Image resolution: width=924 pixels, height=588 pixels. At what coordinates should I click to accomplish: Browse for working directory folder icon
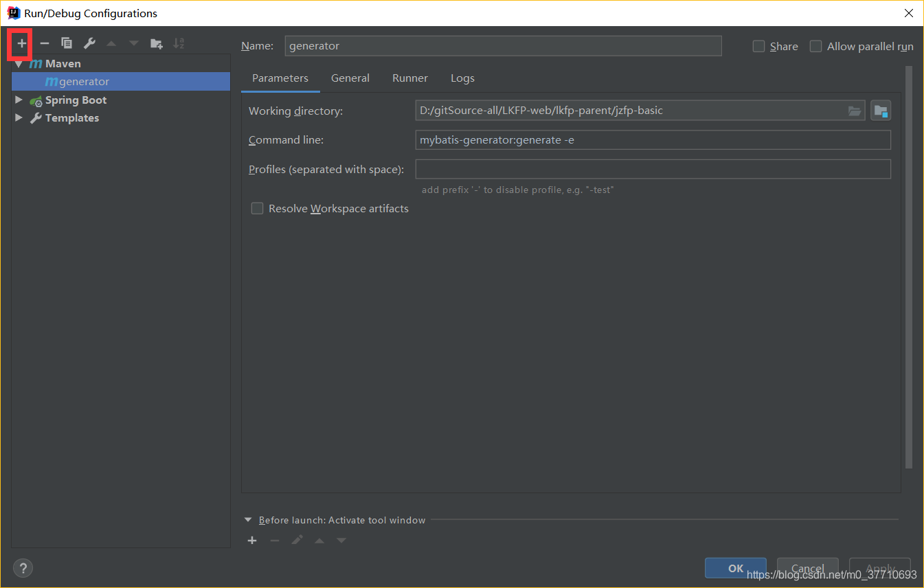pos(855,111)
